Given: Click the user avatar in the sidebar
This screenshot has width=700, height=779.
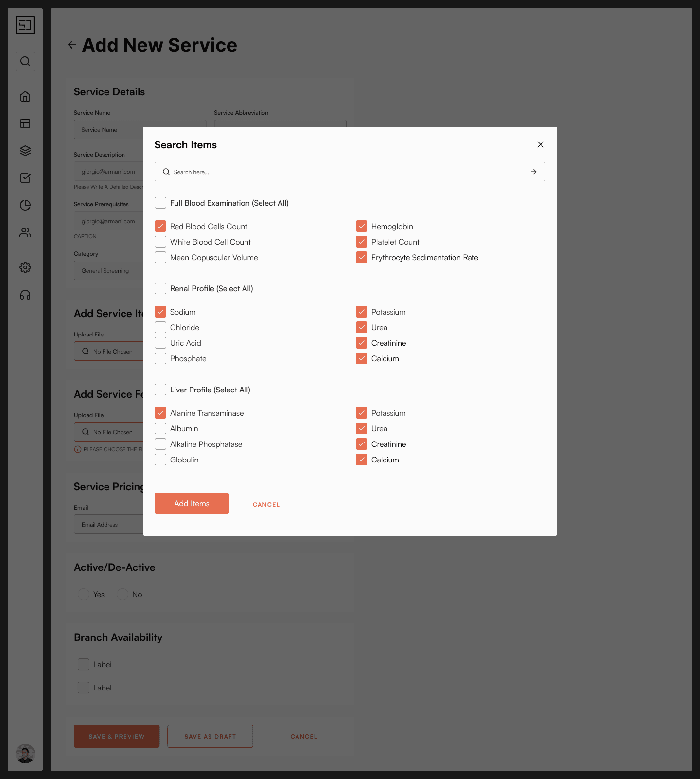Looking at the screenshot, I should click(x=25, y=754).
